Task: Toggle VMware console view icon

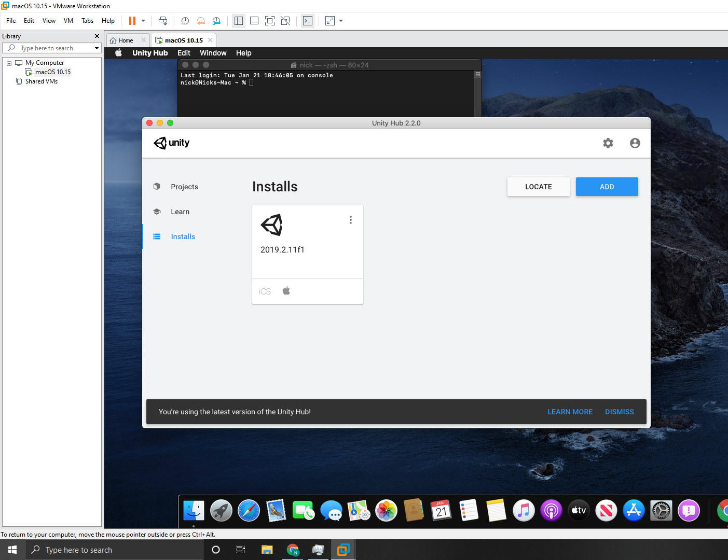Action: click(x=308, y=21)
